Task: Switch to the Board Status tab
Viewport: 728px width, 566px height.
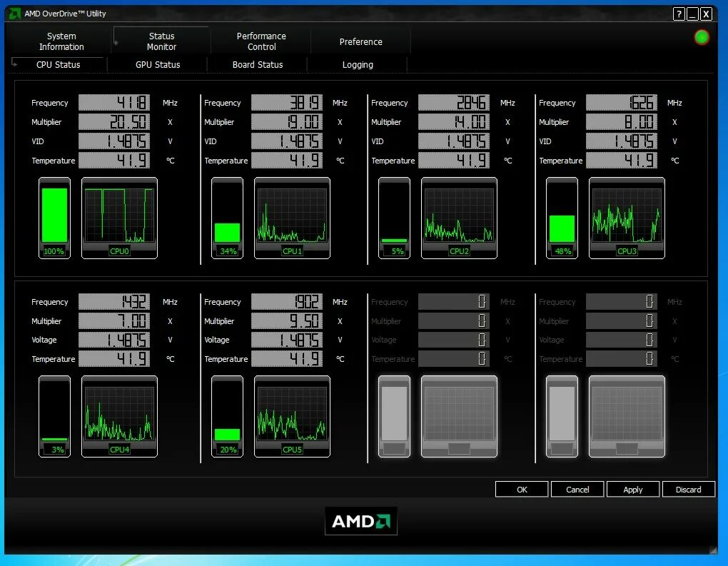Action: point(258,64)
